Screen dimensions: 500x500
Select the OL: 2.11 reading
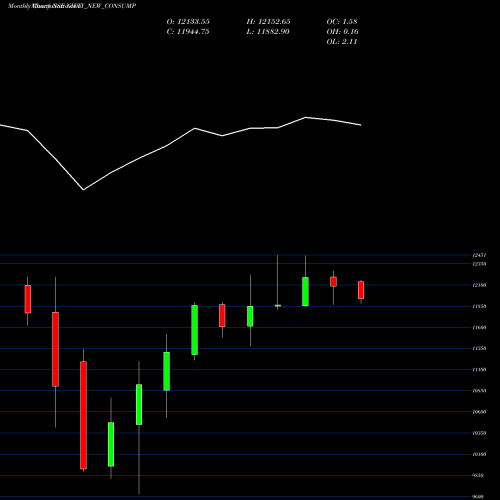342,42
